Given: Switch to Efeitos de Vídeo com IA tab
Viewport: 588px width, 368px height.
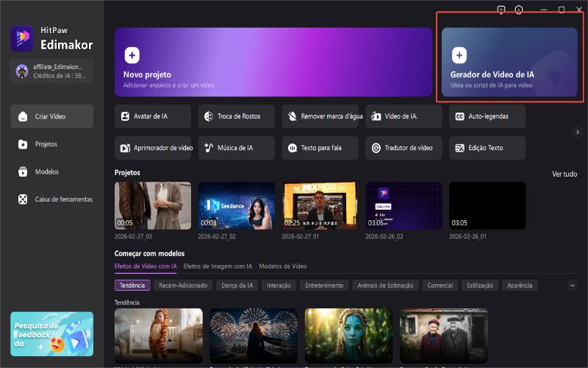Looking at the screenshot, I should (146, 266).
